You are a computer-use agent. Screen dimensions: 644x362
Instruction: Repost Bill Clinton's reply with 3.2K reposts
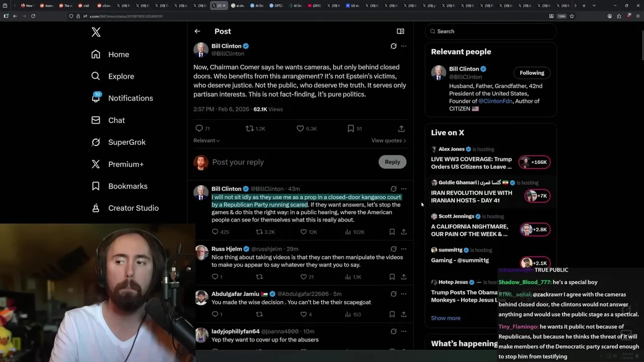tap(265, 232)
